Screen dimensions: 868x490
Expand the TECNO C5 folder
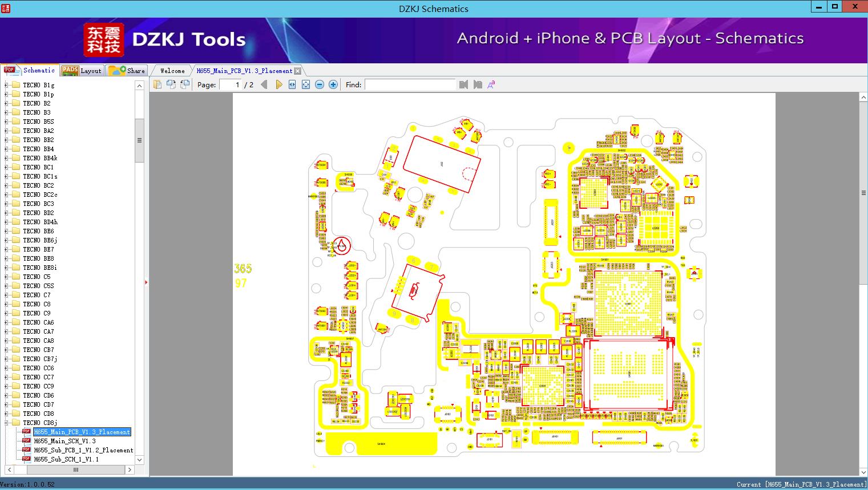6,277
